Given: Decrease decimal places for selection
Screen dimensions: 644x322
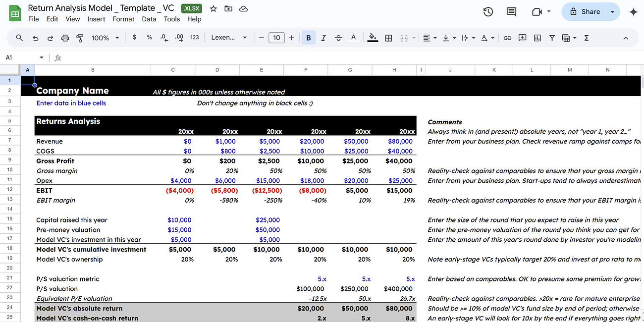Looking at the screenshot, I should coord(163,37).
